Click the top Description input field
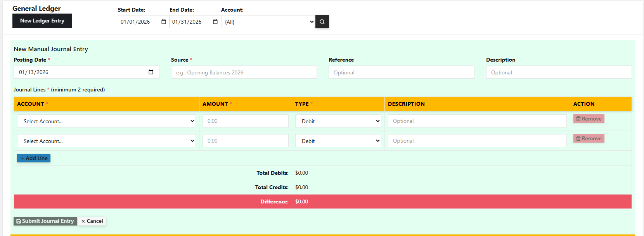This screenshot has width=644, height=236. coord(559,72)
